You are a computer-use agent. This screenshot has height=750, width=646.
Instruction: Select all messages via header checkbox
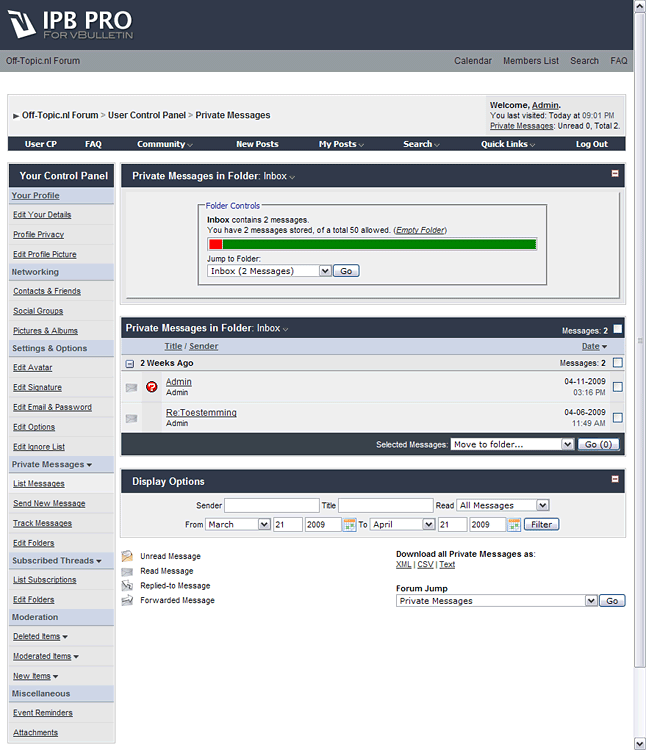[x=617, y=329]
